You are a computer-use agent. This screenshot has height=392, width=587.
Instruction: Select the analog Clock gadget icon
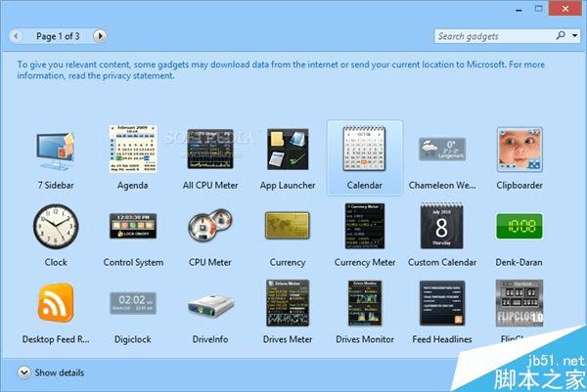56,226
